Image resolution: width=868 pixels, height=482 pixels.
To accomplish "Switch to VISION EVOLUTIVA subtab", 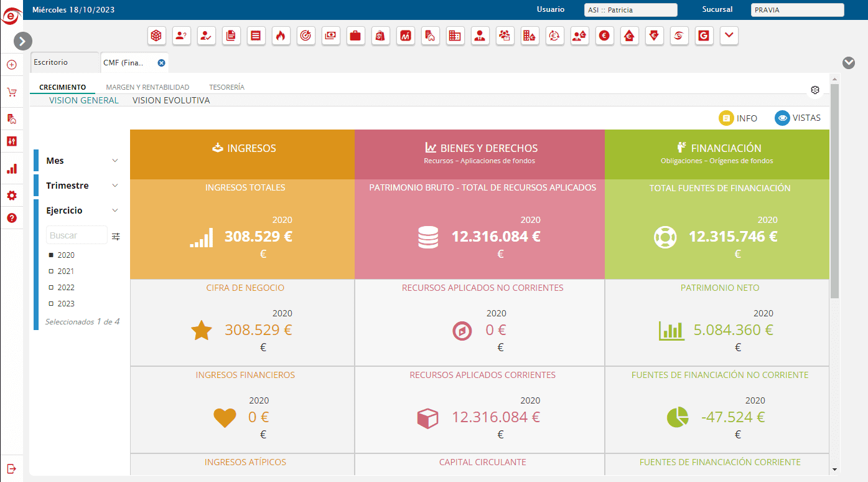I will pos(171,100).
